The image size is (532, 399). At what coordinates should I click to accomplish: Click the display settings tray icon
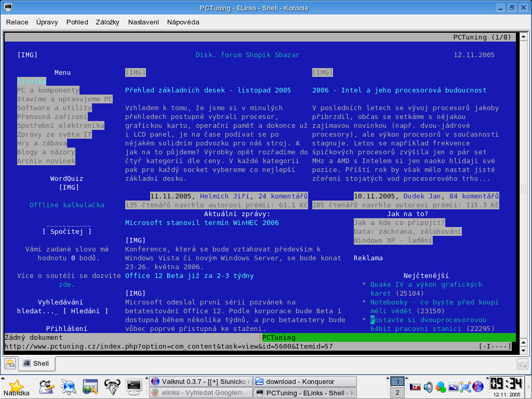coord(453,387)
